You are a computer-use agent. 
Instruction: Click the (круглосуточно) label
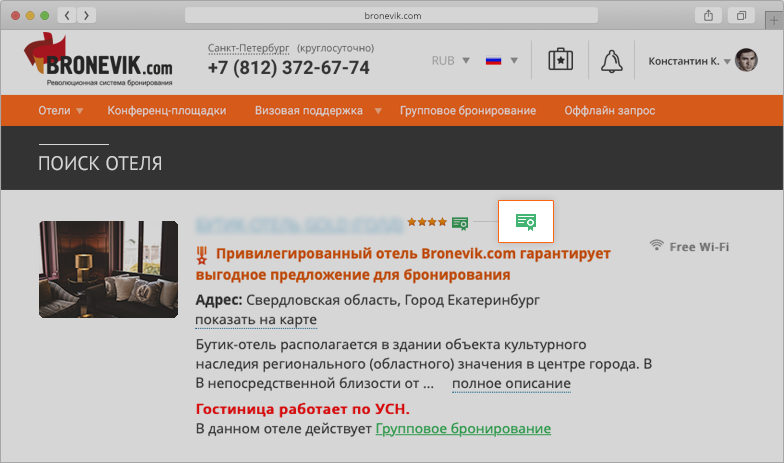click(x=335, y=48)
